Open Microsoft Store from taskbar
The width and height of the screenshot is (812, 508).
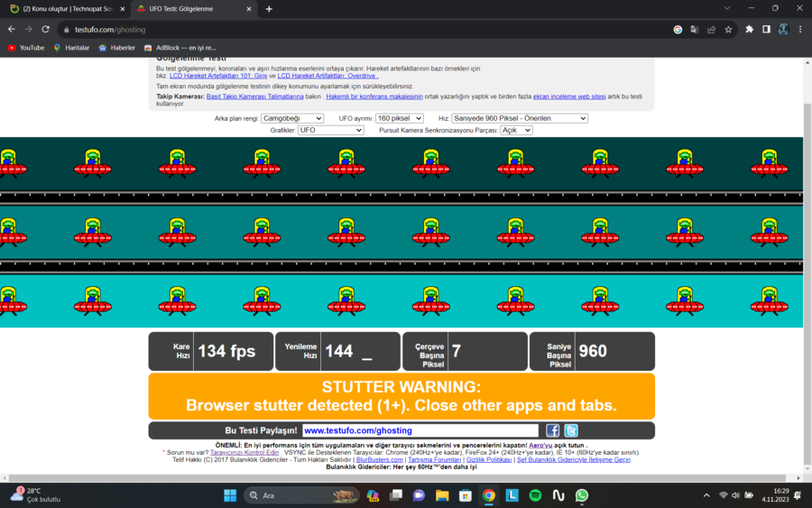tap(465, 495)
